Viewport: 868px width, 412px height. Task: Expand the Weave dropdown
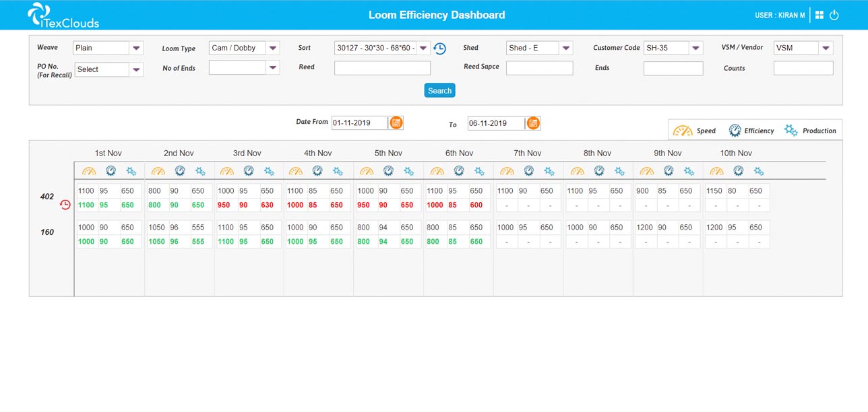click(x=137, y=48)
